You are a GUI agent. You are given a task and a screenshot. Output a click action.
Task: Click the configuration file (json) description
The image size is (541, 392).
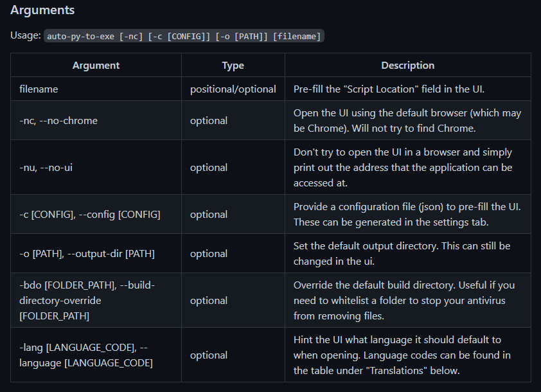[x=407, y=214]
